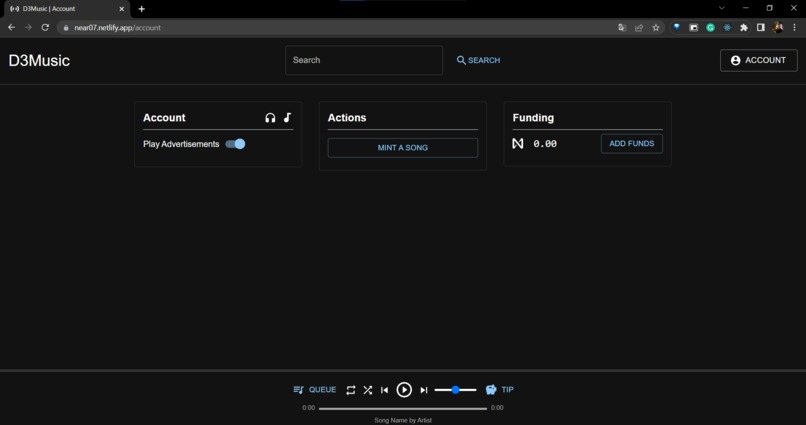Skip to the previous track
Viewport: 806px width, 425px height.
coord(384,390)
